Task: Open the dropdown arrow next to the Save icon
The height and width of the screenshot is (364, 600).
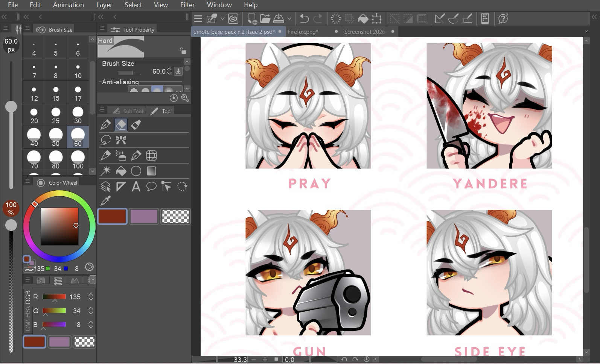Action: (289, 18)
